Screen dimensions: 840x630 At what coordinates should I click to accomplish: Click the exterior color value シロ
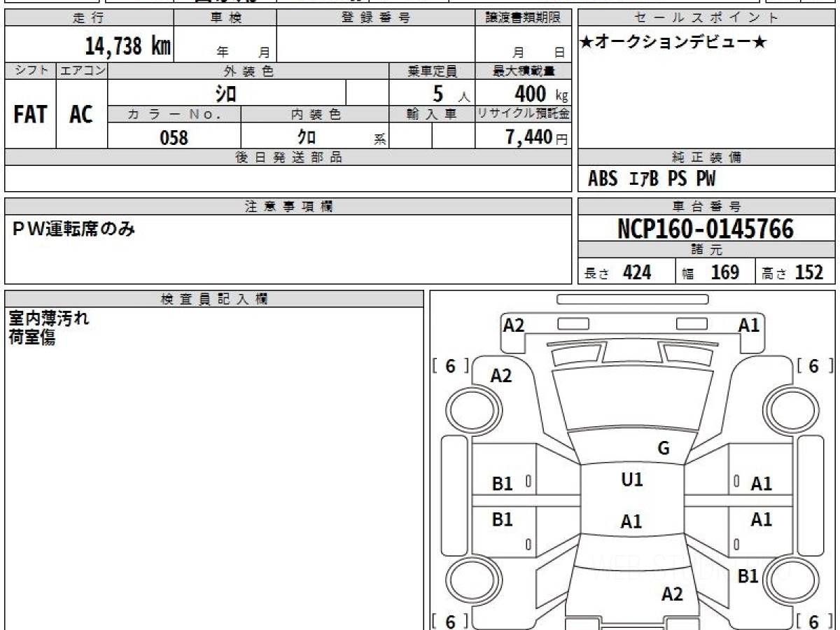pyautogui.click(x=225, y=93)
